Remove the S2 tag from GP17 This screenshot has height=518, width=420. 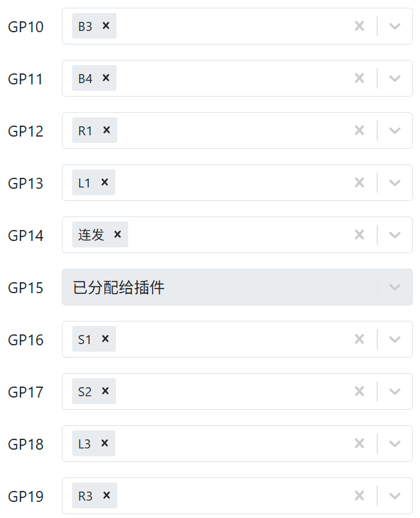click(x=105, y=391)
